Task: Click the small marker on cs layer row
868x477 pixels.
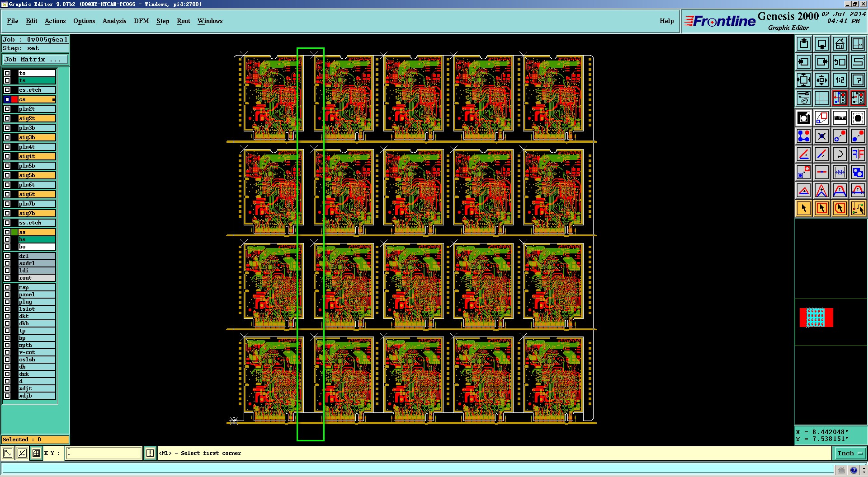Action: pos(53,99)
